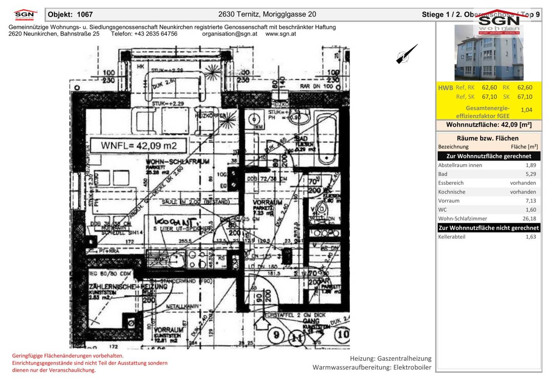555x392 pixels.
Task: Open the www.sgn.at website link
Action: pos(281,34)
